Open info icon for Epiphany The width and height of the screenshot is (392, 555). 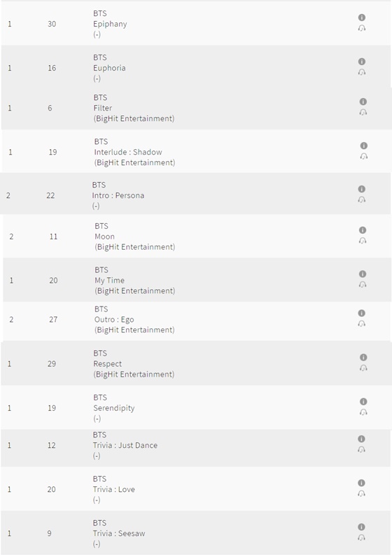coord(361,17)
